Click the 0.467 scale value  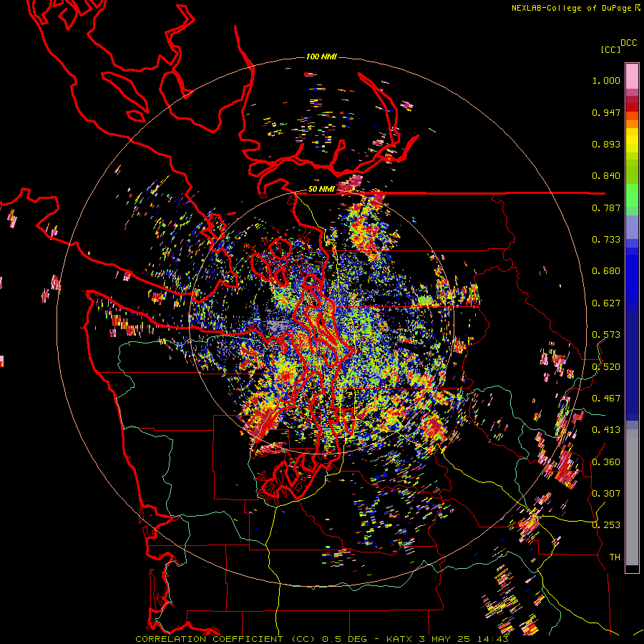606,399
